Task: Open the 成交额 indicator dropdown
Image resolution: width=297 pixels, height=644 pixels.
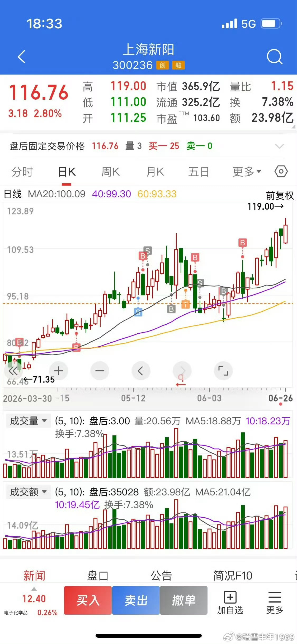Action: click(x=28, y=492)
